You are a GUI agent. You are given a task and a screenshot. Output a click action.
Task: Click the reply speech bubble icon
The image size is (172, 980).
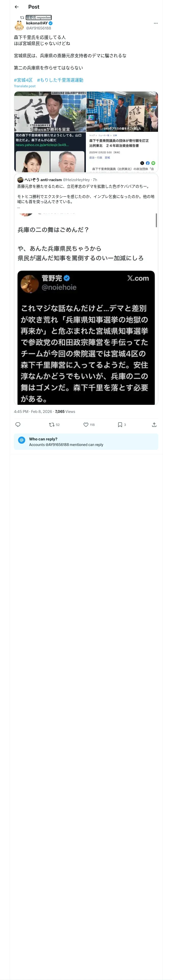[18, 425]
